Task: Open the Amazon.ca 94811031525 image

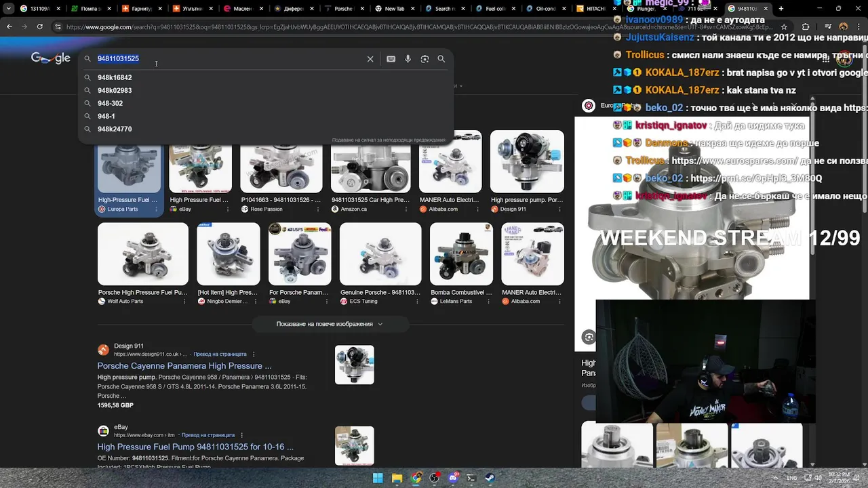Action: click(x=370, y=168)
